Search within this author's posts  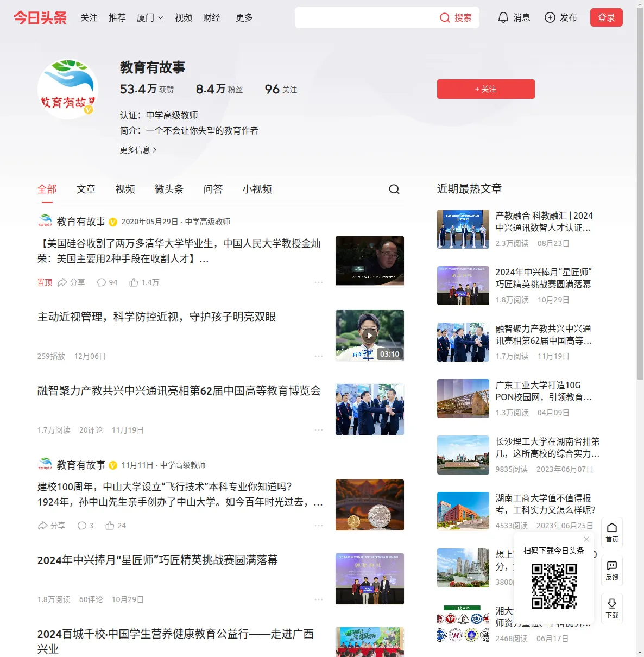point(394,189)
